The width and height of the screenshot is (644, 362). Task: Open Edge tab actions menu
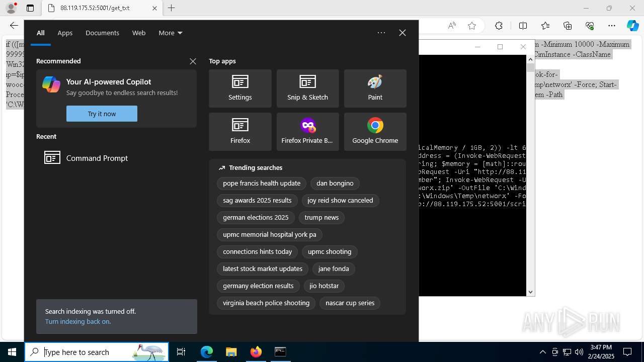tap(30, 8)
